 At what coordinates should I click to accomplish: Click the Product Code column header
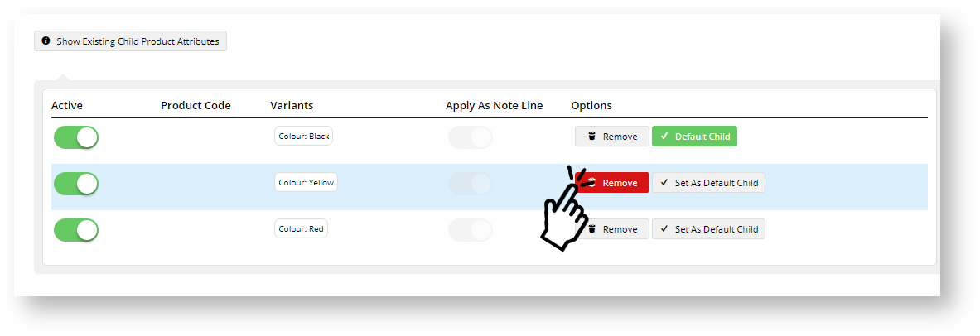[196, 106]
